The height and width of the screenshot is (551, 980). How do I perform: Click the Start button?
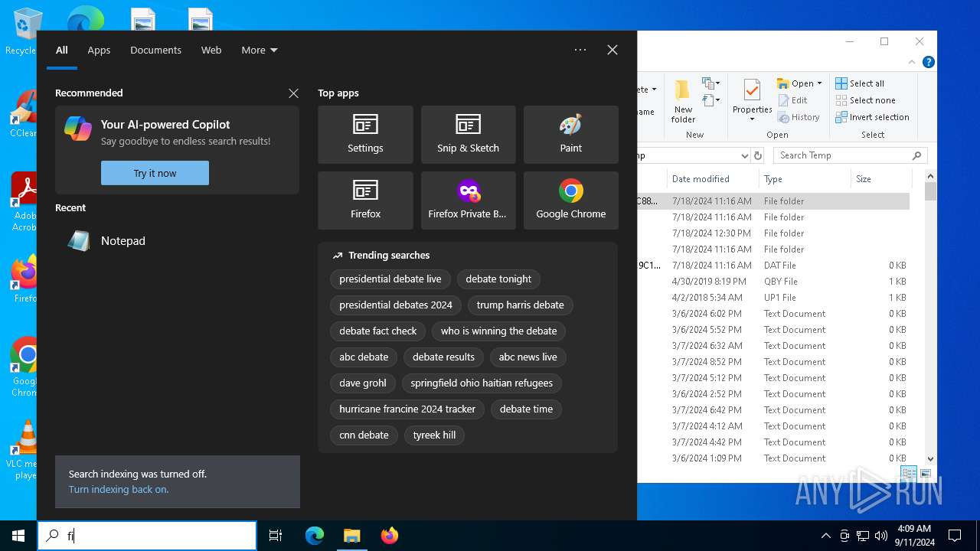[x=18, y=536]
